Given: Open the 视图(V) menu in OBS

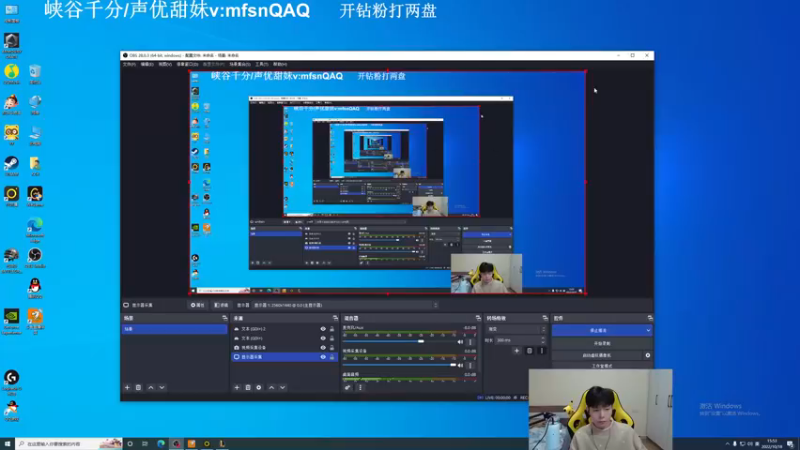Looking at the screenshot, I should coord(165,64).
